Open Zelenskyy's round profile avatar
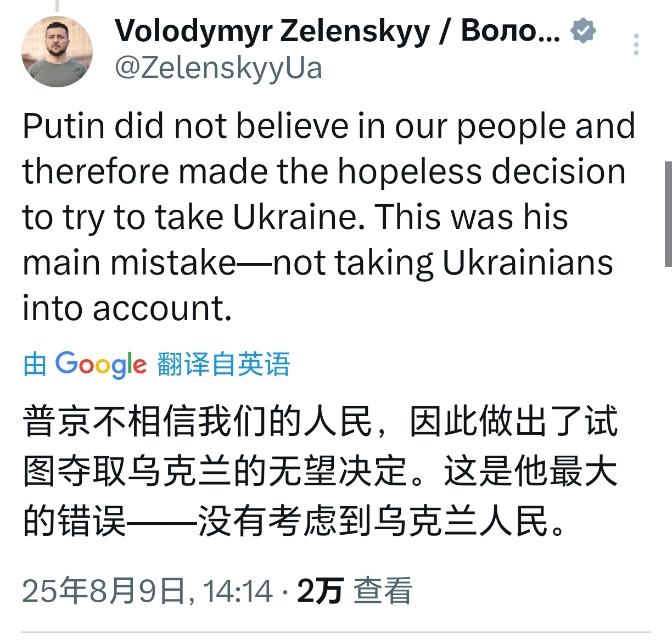Image resolution: width=672 pixels, height=644 pixels. [x=57, y=52]
